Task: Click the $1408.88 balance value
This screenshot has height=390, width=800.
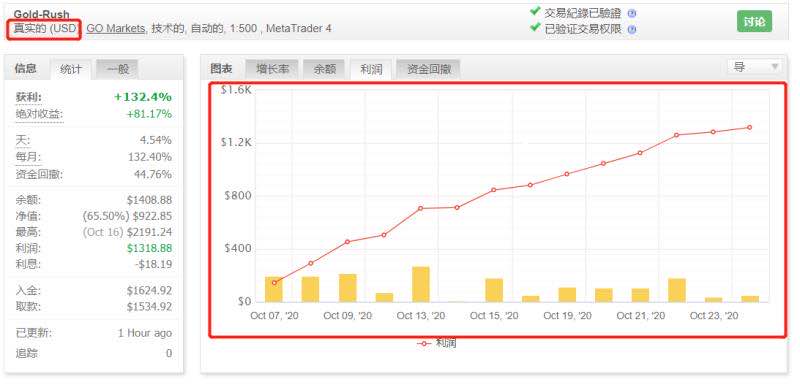Action: click(x=149, y=200)
